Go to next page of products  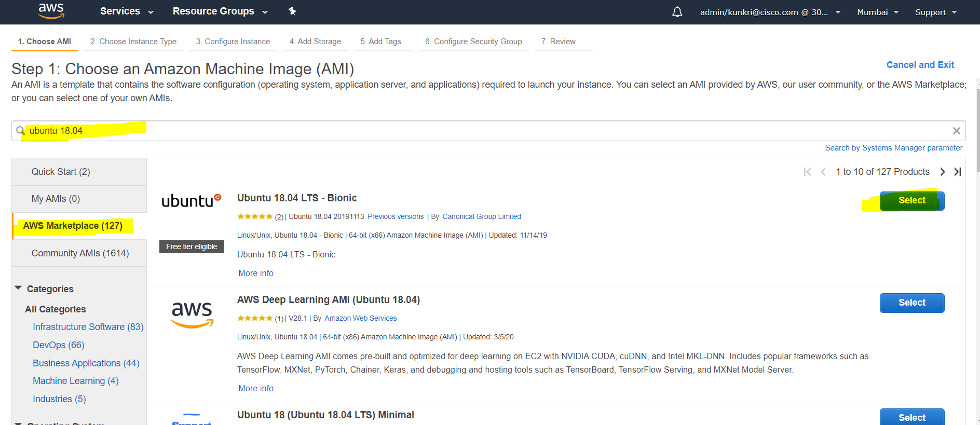click(x=943, y=172)
